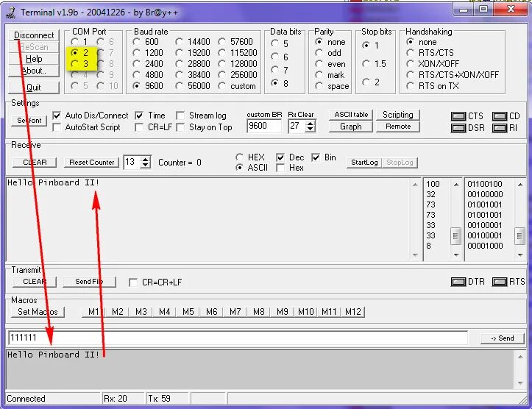Open the ASCII table
This screenshot has height=409, width=532.
coord(351,115)
